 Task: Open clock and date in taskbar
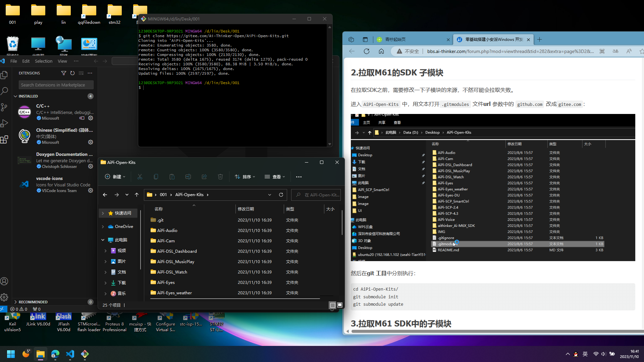click(629, 354)
